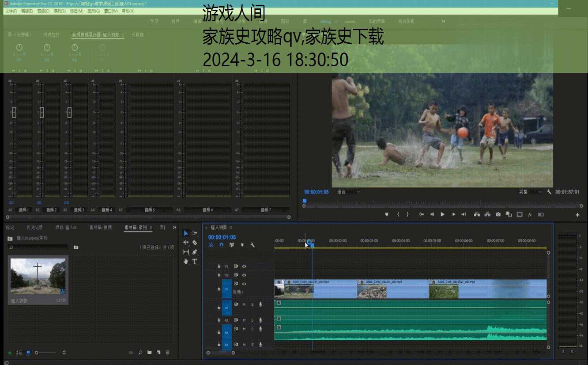The height and width of the screenshot is (365, 588).
Task: Select the Type tool
Action: click(195, 261)
